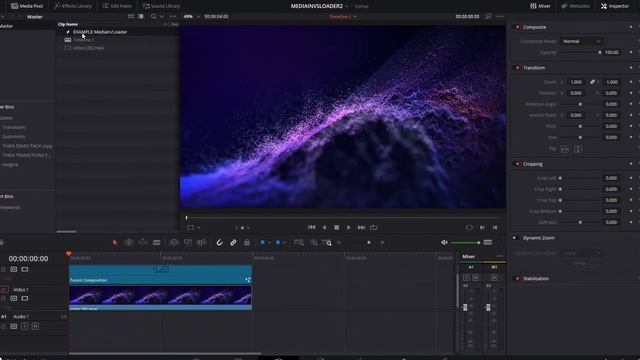Open the Timeline 1 name dropdown

click(343, 17)
